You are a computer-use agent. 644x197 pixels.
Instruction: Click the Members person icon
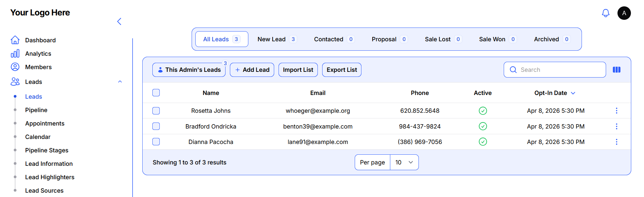(x=15, y=67)
